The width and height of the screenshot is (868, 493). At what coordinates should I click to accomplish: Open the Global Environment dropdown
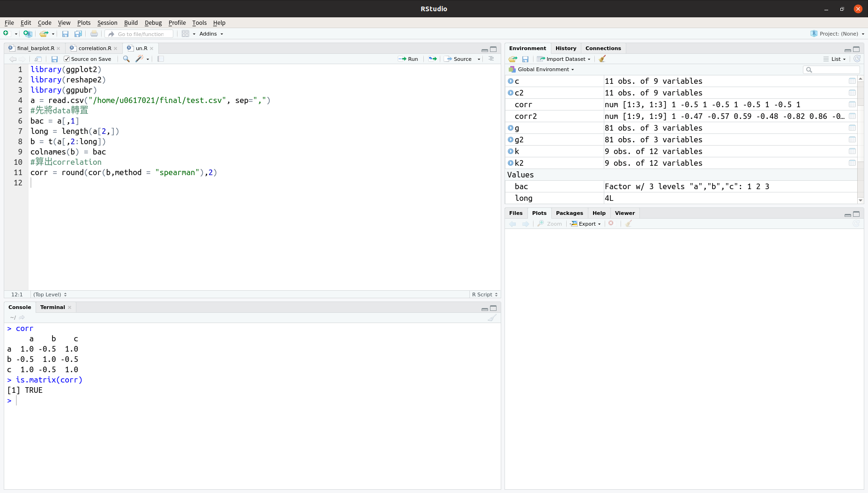tap(545, 69)
